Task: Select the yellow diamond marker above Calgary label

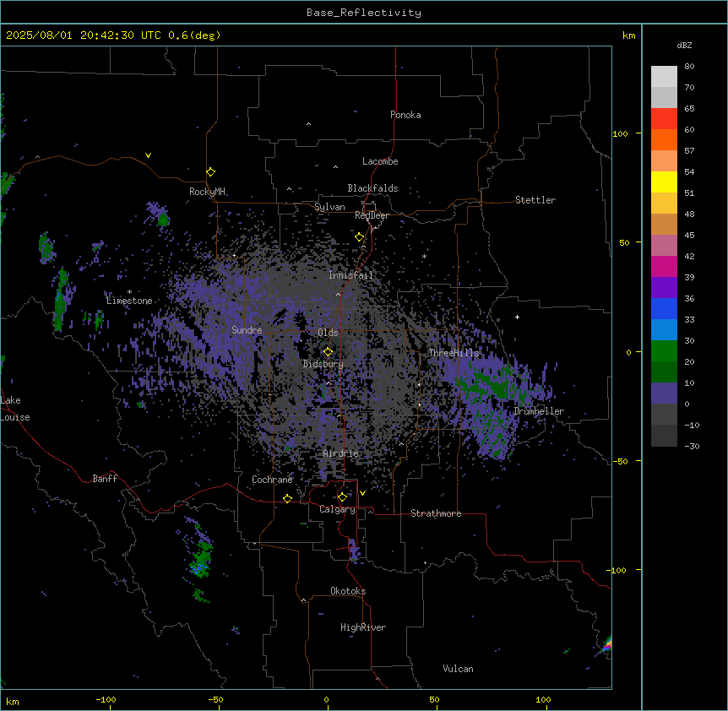Action: pyautogui.click(x=342, y=497)
